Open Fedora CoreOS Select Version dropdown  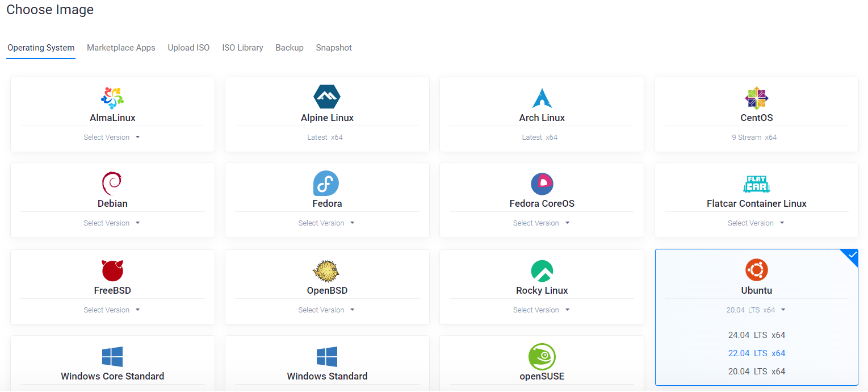click(x=541, y=223)
